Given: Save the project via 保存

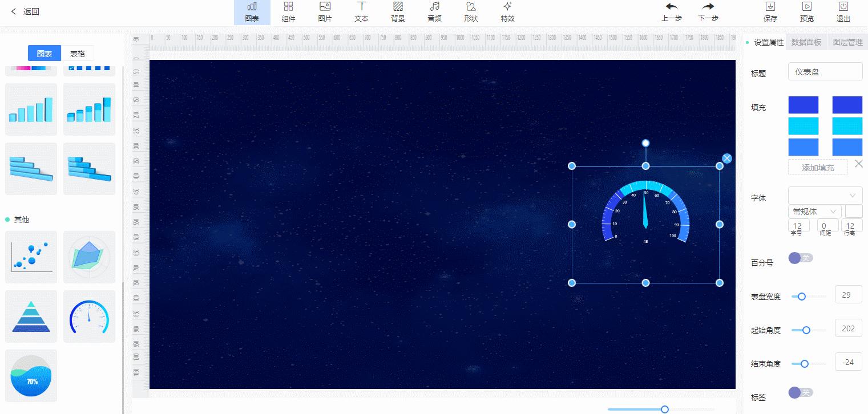Looking at the screenshot, I should pos(770,12).
